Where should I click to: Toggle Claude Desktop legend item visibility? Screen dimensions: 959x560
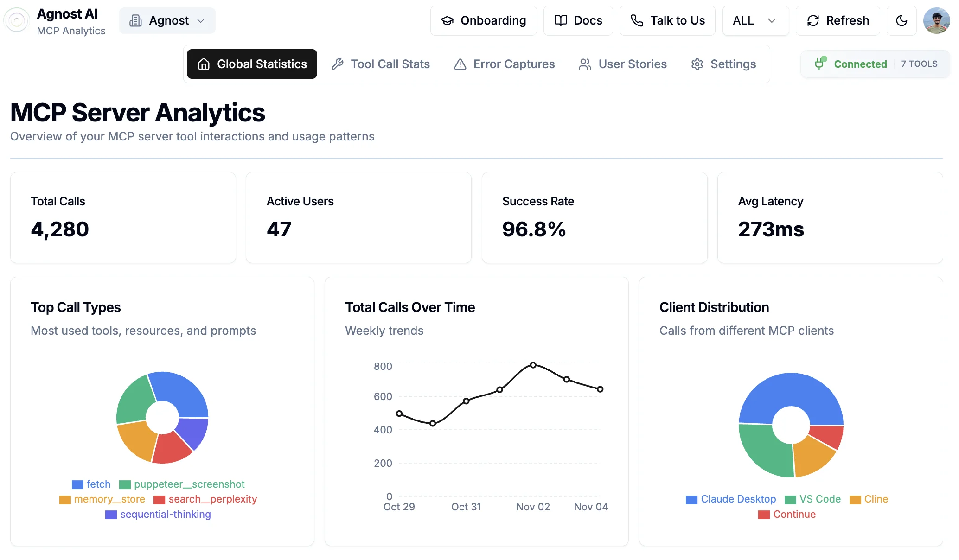tap(731, 499)
